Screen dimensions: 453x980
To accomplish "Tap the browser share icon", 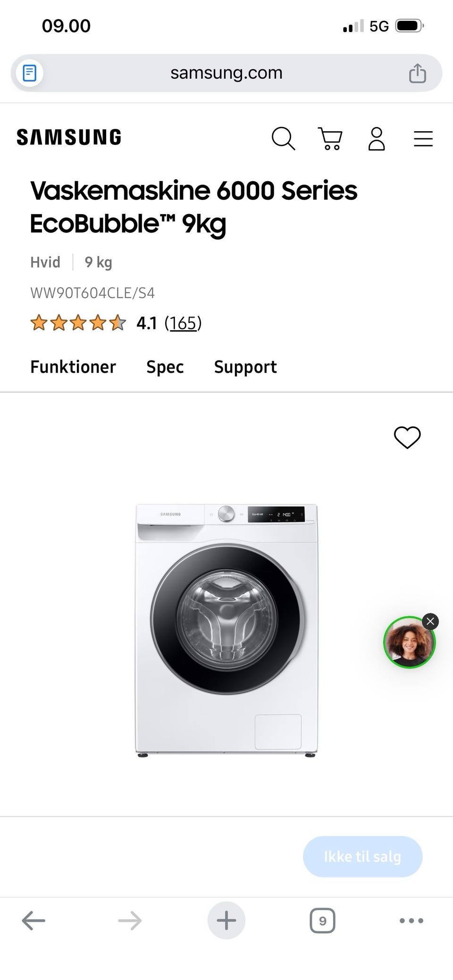I will [x=417, y=74].
